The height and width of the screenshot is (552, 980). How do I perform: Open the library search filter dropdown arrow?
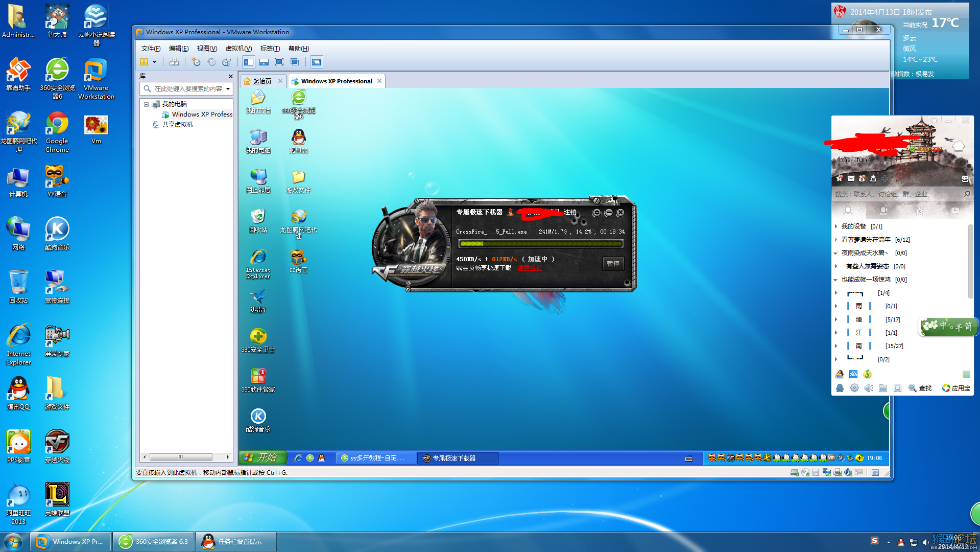pos(228,88)
